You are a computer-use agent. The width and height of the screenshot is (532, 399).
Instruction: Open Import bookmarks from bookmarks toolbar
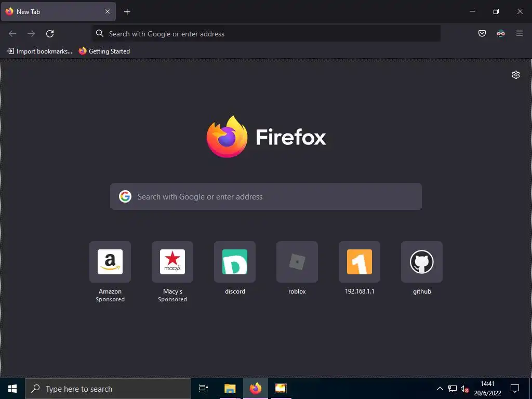tap(39, 51)
